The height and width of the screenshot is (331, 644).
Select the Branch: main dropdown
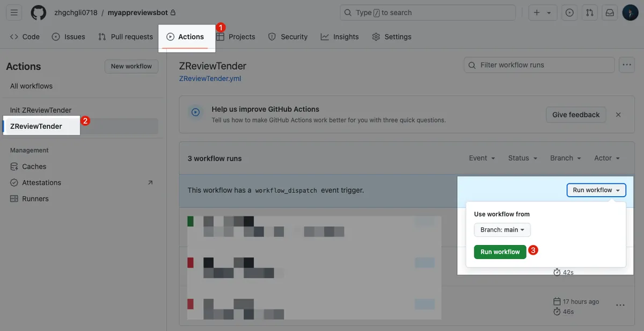point(502,230)
